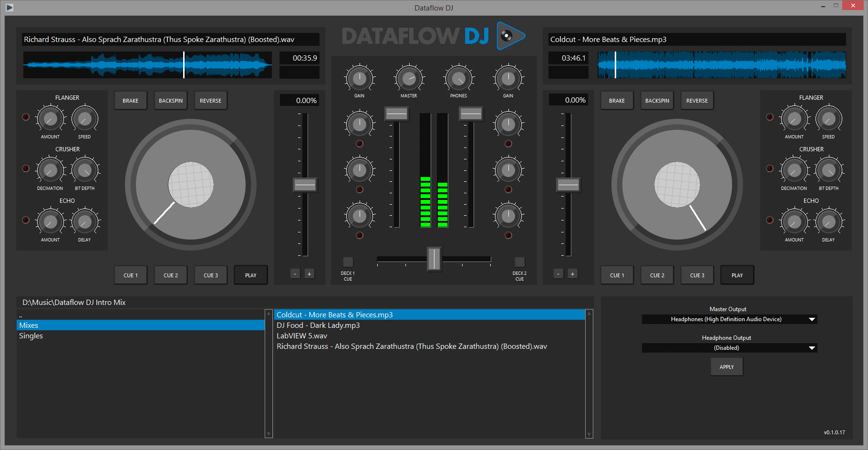This screenshot has width=868, height=450.
Task: Select DJ Food - Dark Lady.mp3
Action: pos(430,325)
